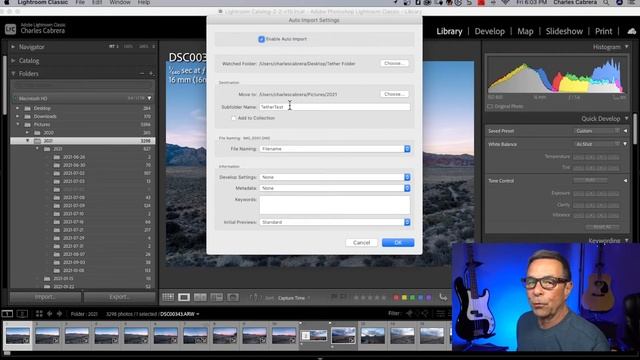This screenshot has height=360, width=640.
Task: Choose the Move to destination folder
Action: tap(394, 94)
